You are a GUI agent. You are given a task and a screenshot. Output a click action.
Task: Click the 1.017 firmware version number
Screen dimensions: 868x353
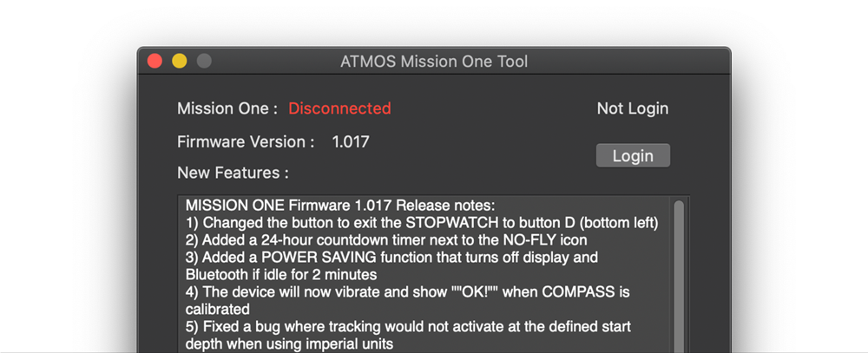351,141
